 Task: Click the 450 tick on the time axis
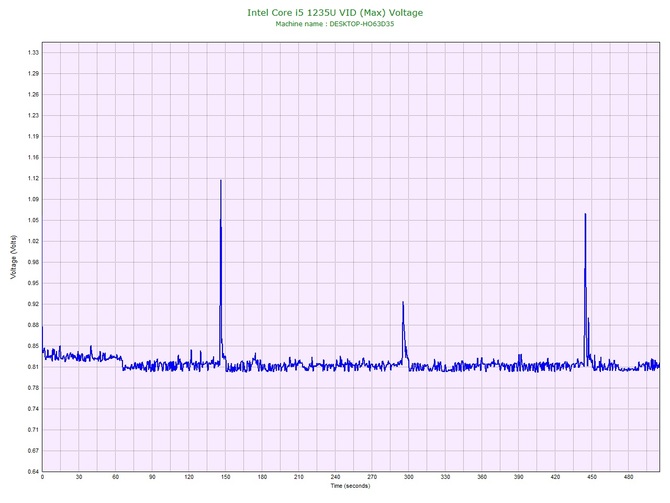point(592,477)
